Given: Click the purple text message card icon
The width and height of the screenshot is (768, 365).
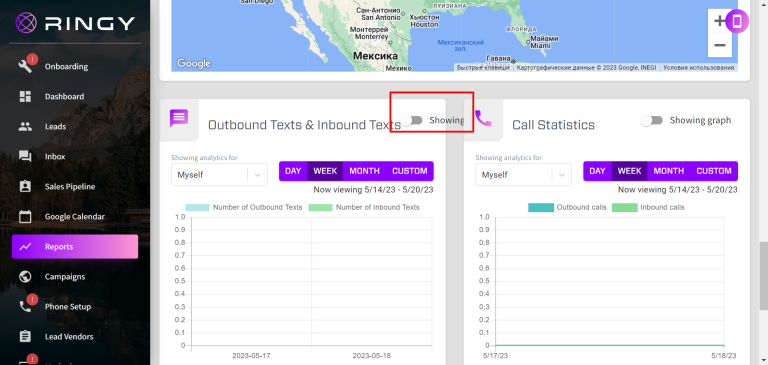Looking at the screenshot, I should tap(179, 118).
